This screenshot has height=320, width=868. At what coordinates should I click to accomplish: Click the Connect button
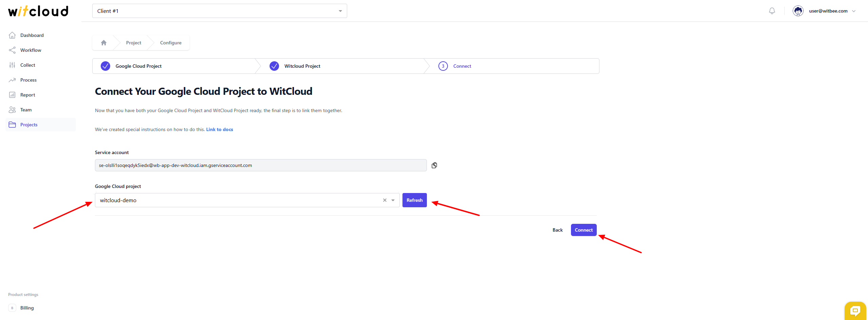tap(584, 230)
